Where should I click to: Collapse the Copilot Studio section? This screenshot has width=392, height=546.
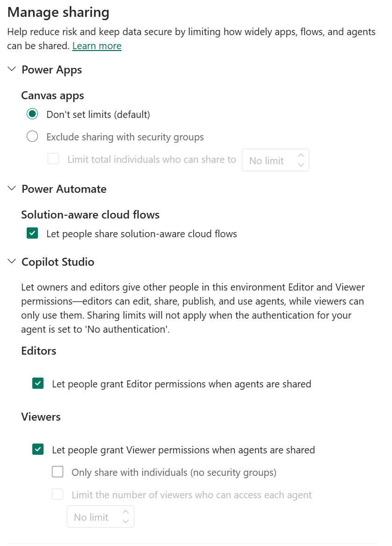coord(11,262)
